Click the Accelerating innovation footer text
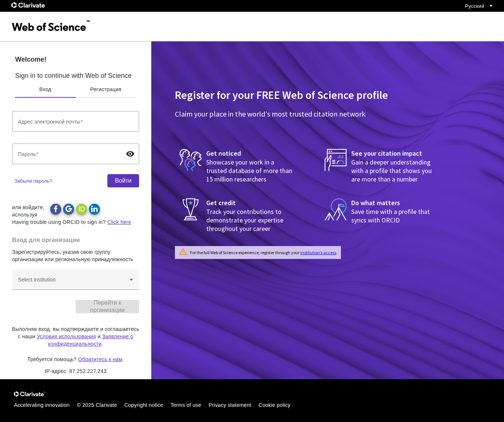Screen dimensions: 504x422 42,405
